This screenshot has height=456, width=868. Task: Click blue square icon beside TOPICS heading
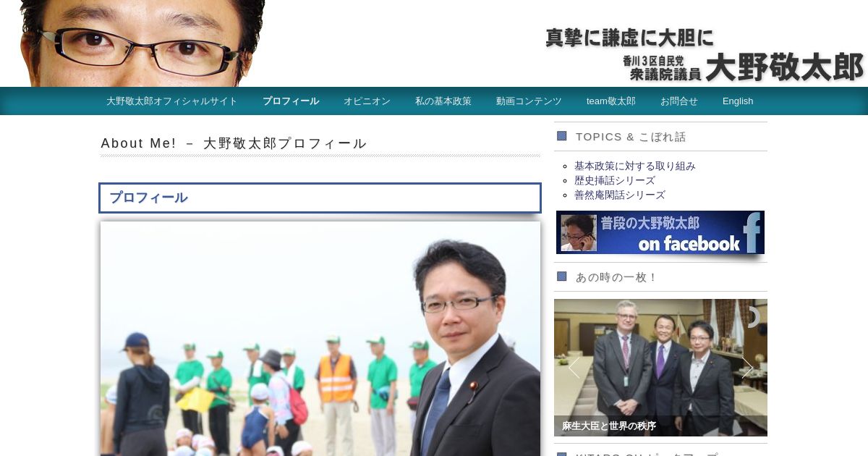pos(561,136)
